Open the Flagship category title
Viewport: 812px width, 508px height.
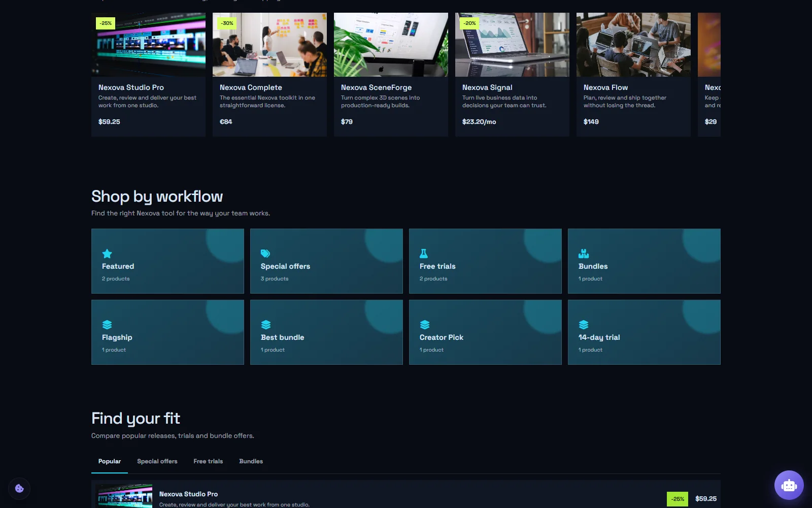pos(117,337)
